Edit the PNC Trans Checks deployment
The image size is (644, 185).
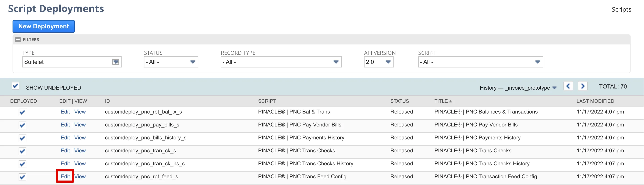coord(65,151)
